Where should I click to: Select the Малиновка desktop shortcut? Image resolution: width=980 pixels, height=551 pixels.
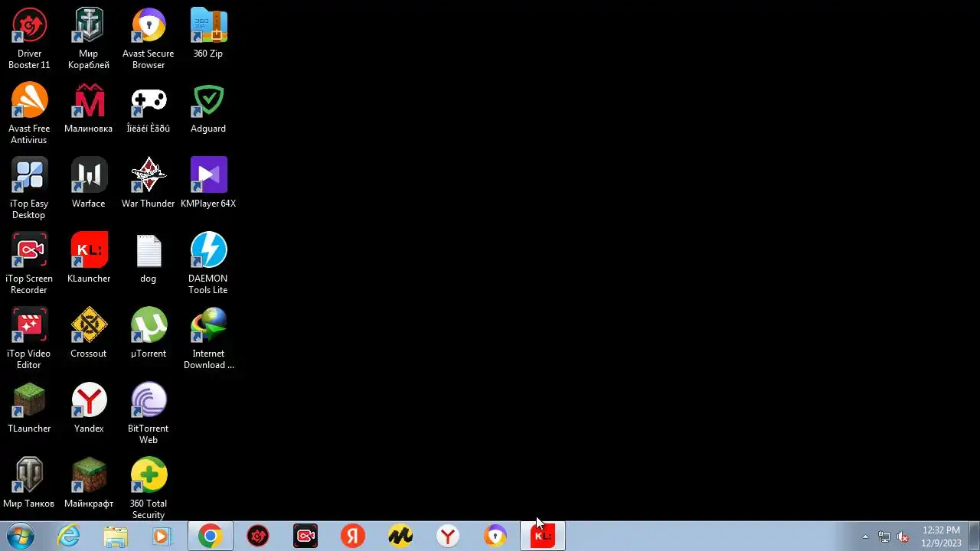coord(89,109)
